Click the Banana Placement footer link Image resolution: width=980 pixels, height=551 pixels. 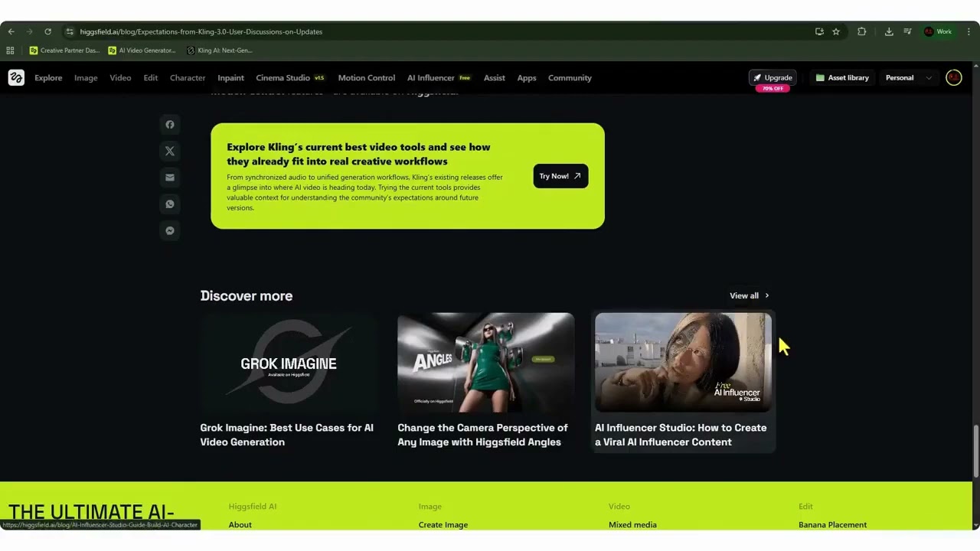pos(832,525)
